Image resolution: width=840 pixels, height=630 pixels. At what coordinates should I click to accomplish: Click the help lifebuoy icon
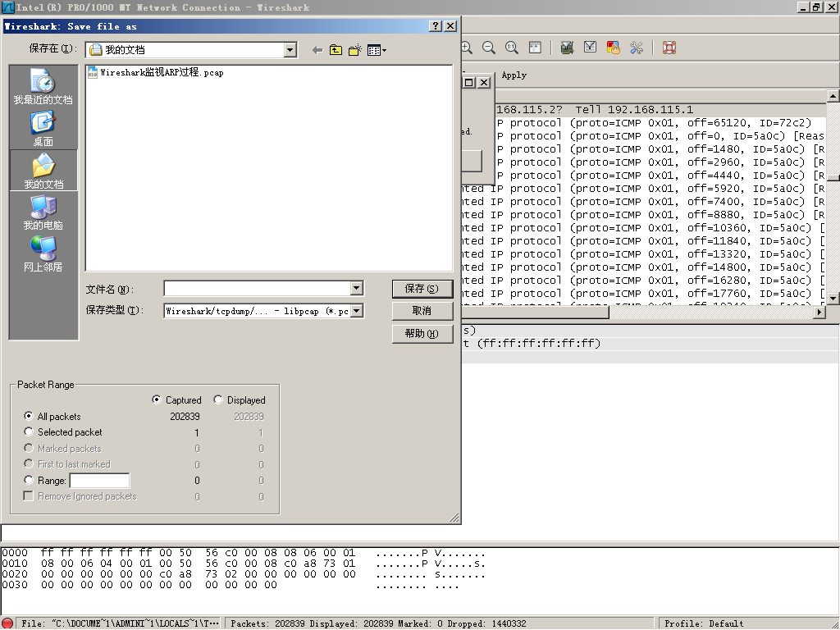click(x=669, y=48)
